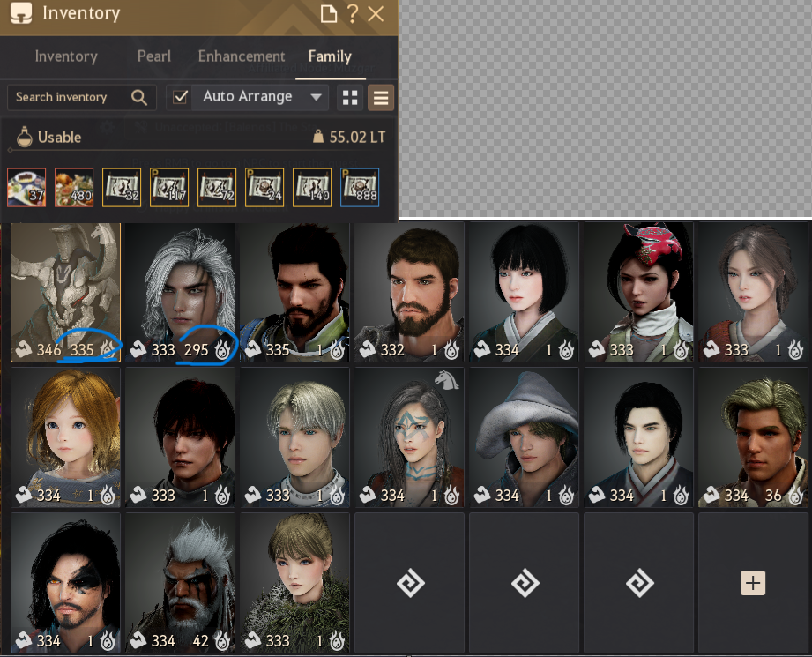The image size is (812, 657).
Task: Select the black bob-haired woman with 334
Action: 525,292
